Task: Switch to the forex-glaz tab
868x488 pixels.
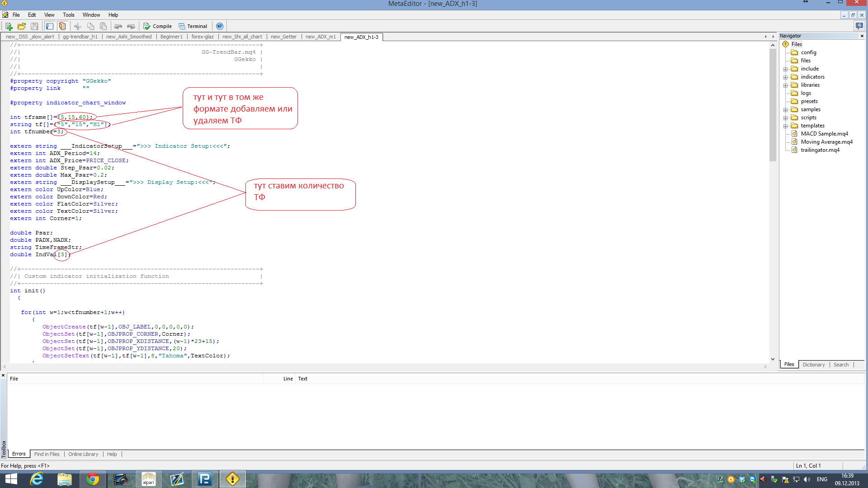Action: click(x=203, y=37)
